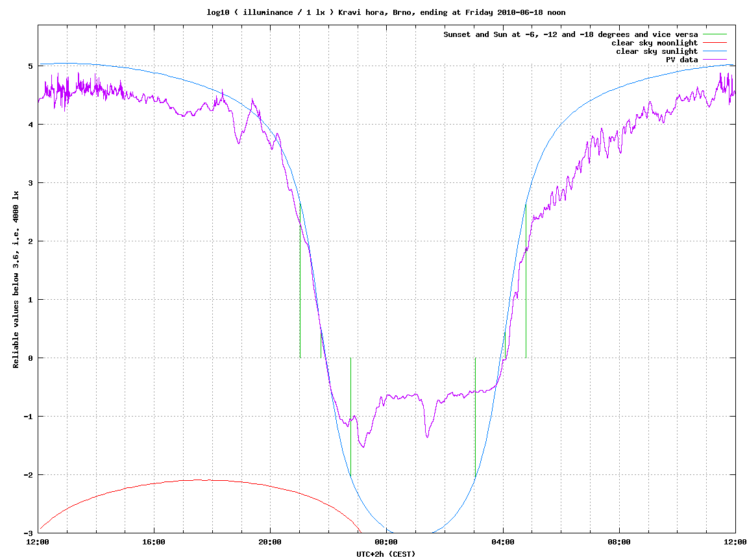Click the blue sunlight legend line sample

pos(715,51)
